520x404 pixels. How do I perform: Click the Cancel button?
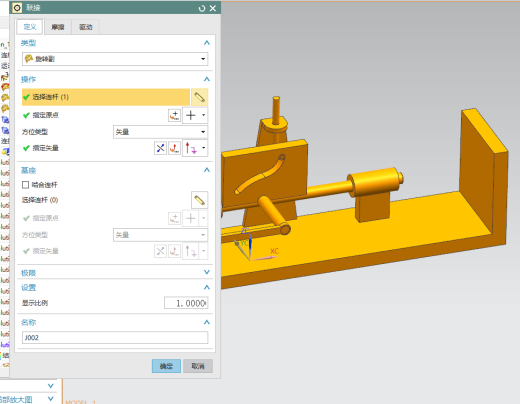click(x=198, y=366)
